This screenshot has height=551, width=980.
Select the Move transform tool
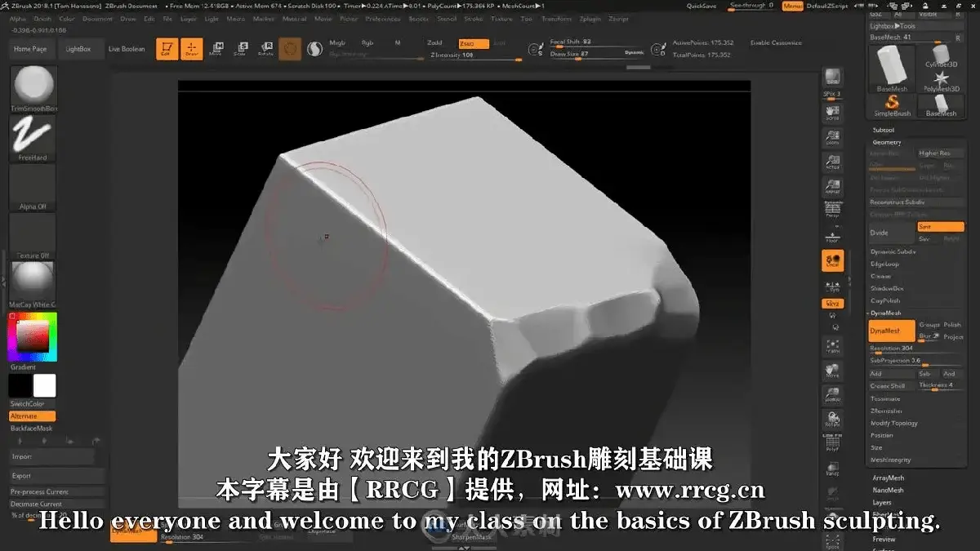pyautogui.click(x=218, y=49)
